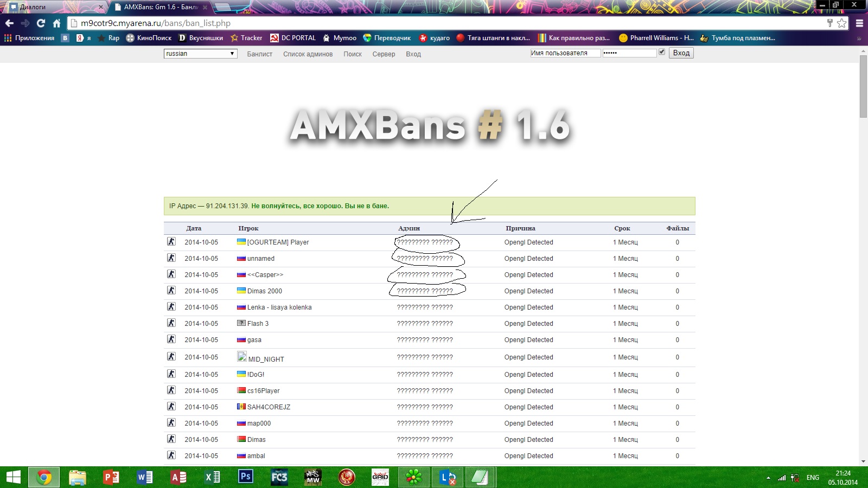Open the DC PORTAL bookmark
The image size is (868, 488).
(x=293, y=38)
